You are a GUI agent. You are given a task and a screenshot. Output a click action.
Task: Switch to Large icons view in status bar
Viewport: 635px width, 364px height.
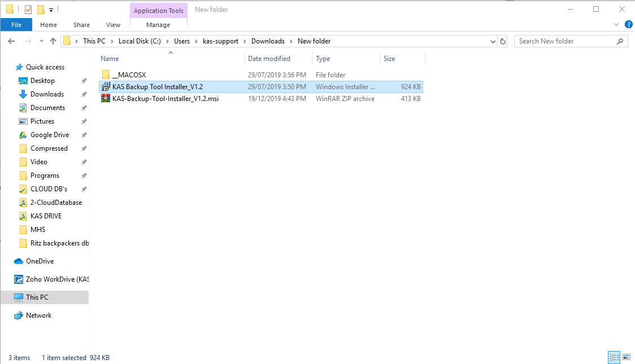[x=627, y=358]
